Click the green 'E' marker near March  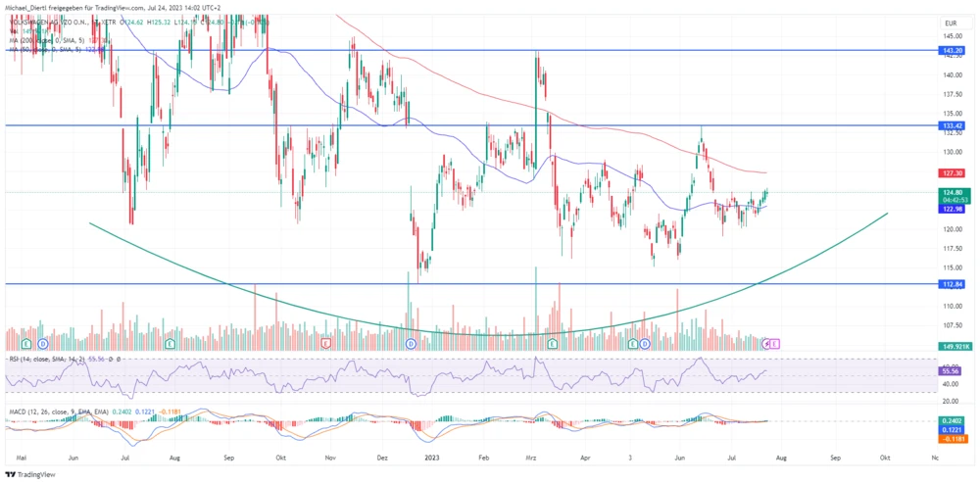[553, 344]
